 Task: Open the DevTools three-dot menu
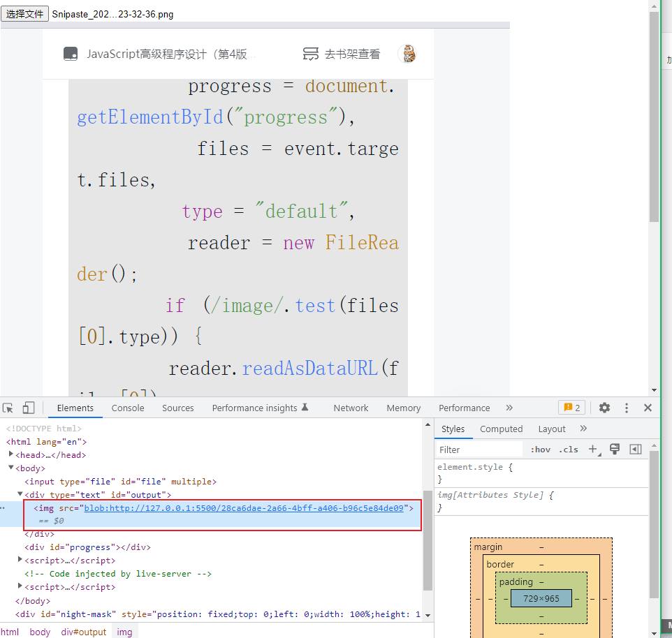627,408
